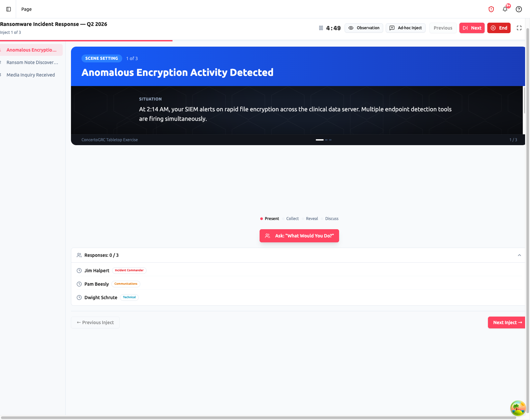
Task: Click Ask "What Would You Do?" button
Action: [x=299, y=236]
